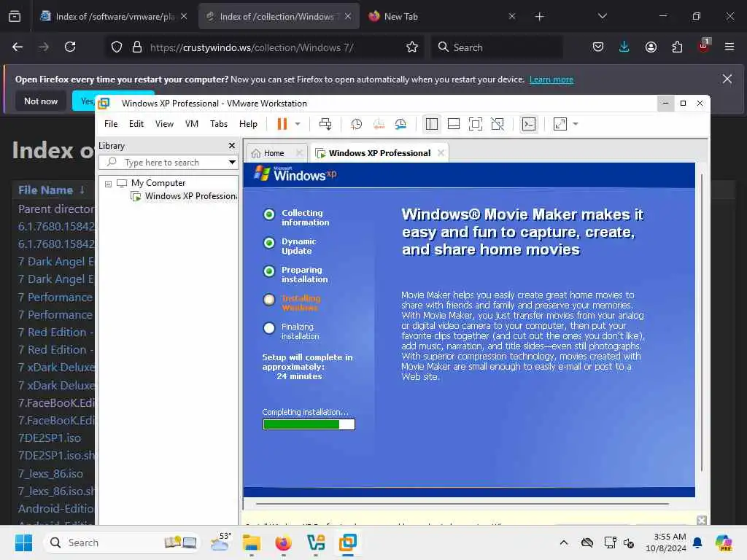Click the Dynamic Update step indicator
This screenshot has height=560, width=747.
(x=269, y=243)
